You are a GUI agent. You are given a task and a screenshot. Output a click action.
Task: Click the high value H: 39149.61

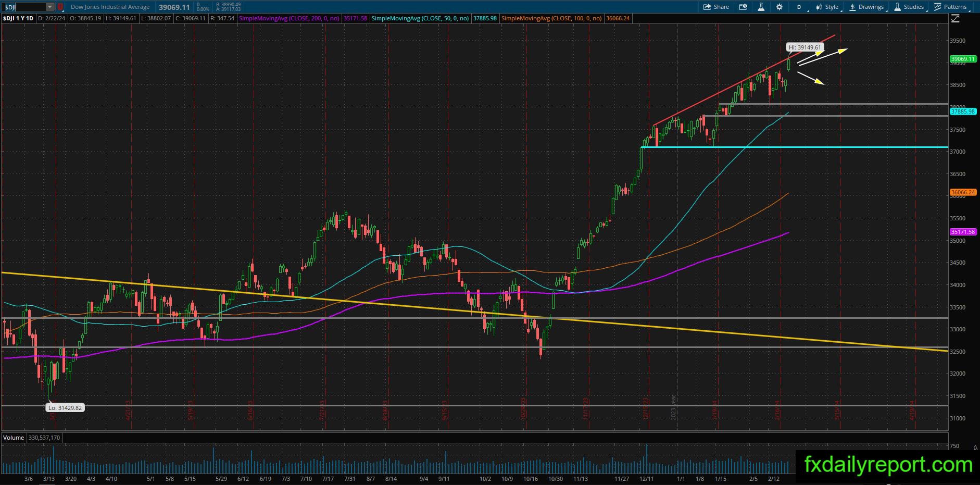[121, 18]
